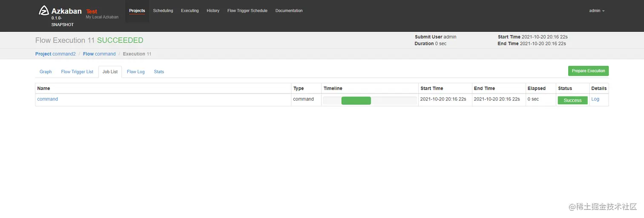Switch to the Stats tab

[x=159, y=72]
